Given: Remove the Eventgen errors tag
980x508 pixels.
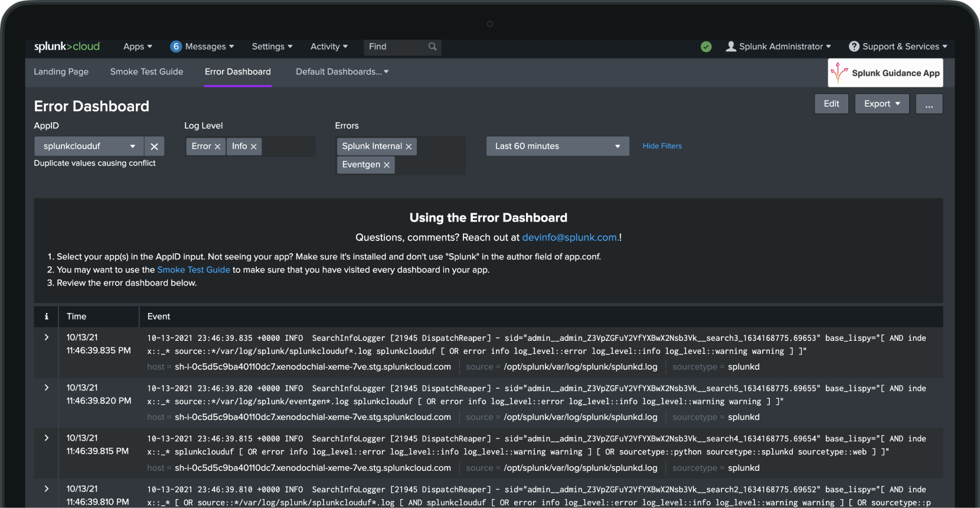Looking at the screenshot, I should [387, 165].
